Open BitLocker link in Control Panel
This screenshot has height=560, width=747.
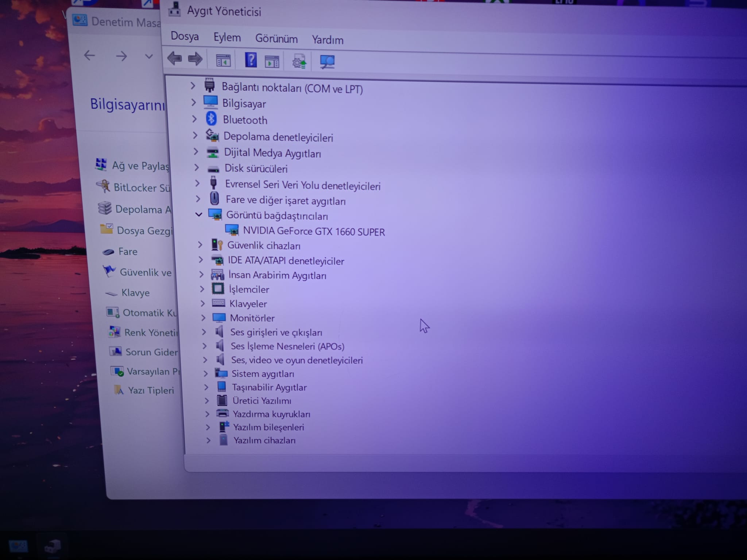coord(141,188)
